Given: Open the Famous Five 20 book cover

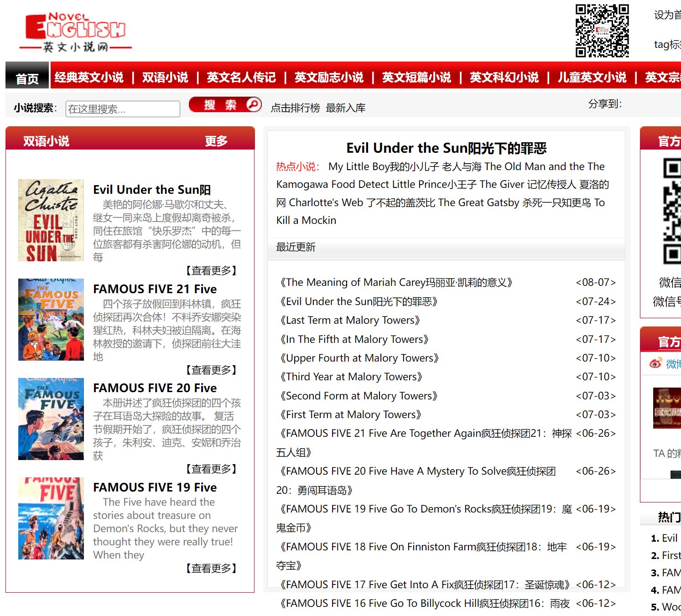Looking at the screenshot, I should click(51, 419).
